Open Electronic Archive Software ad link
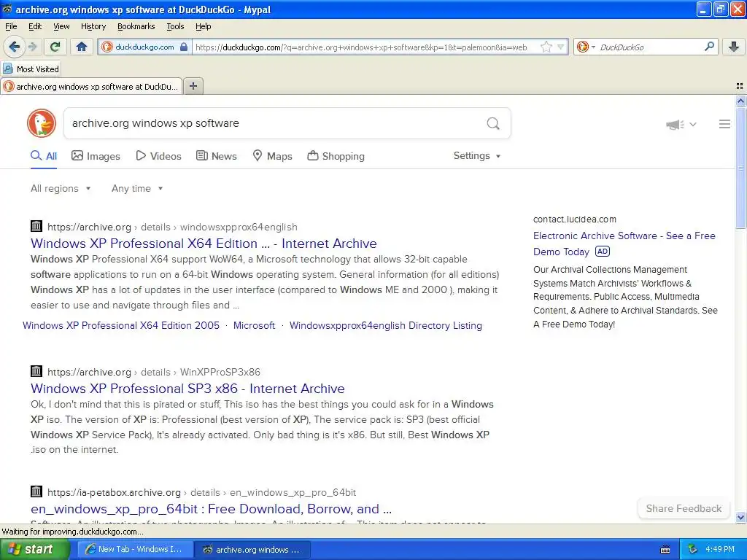This screenshot has height=560, width=747. point(624,244)
